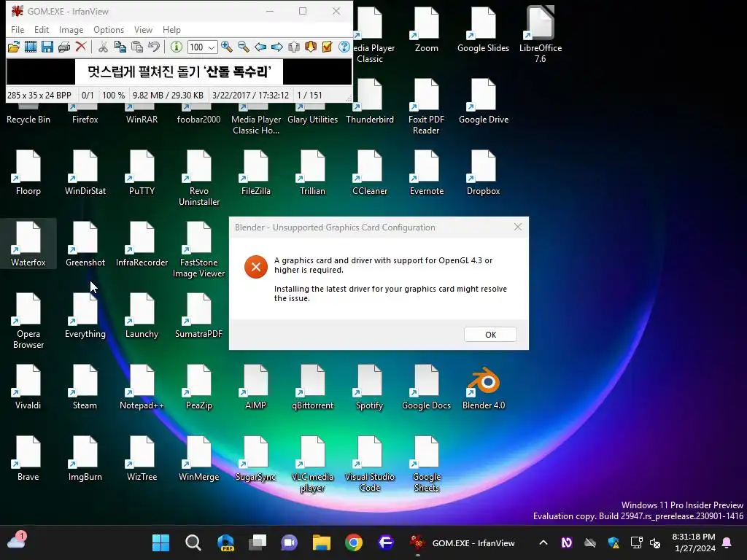Click the Copy icon in IrfanView toolbar
Viewport: 747px width, 560px height.
(x=120, y=47)
